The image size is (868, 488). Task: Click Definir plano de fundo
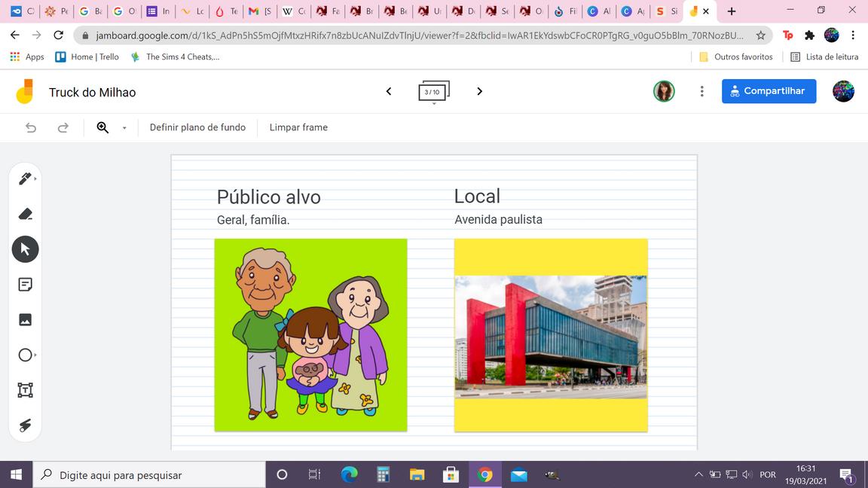coord(197,127)
